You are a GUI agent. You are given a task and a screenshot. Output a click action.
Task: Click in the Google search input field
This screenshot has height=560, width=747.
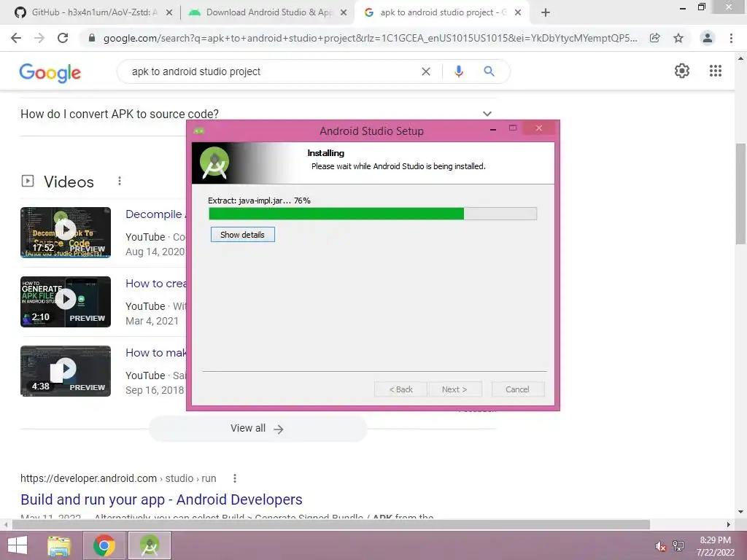271,71
